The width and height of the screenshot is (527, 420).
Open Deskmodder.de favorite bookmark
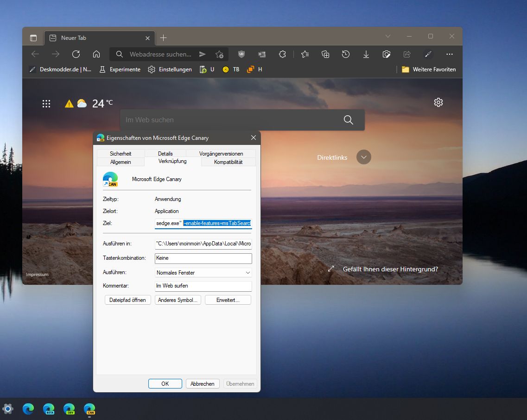[x=60, y=69]
